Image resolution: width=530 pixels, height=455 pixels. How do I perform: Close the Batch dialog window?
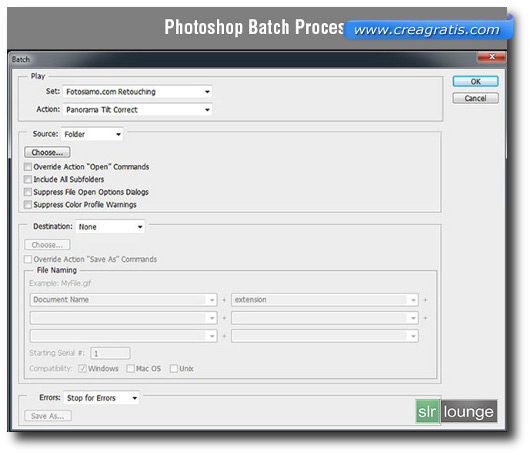tap(492, 57)
